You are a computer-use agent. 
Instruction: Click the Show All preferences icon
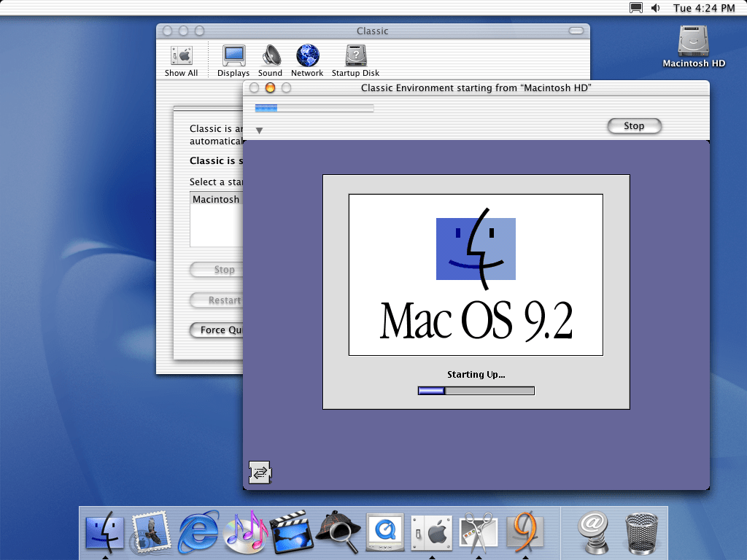181,61
